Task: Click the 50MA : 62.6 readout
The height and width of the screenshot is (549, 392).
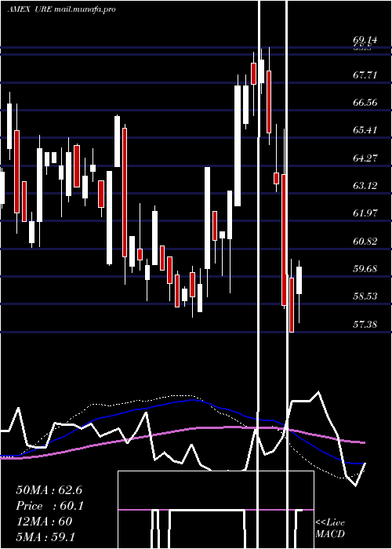Action: (x=49, y=490)
